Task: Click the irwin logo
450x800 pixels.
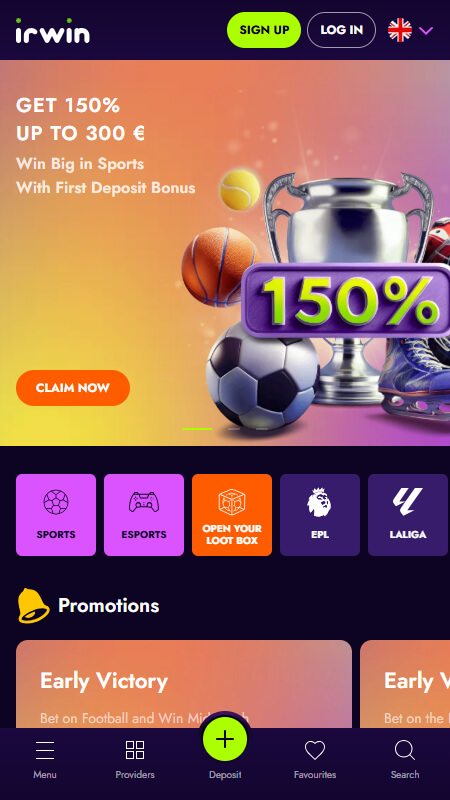Action: (x=53, y=31)
